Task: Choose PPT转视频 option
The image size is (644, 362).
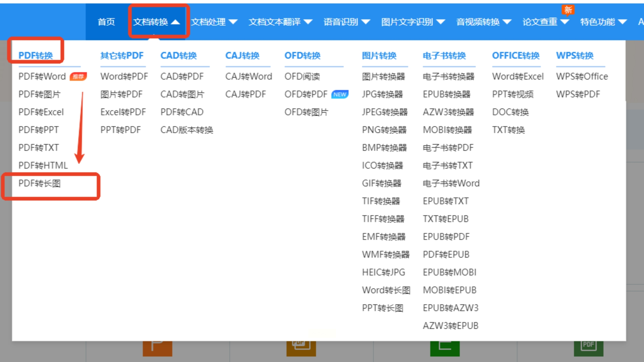Action: pos(513,94)
